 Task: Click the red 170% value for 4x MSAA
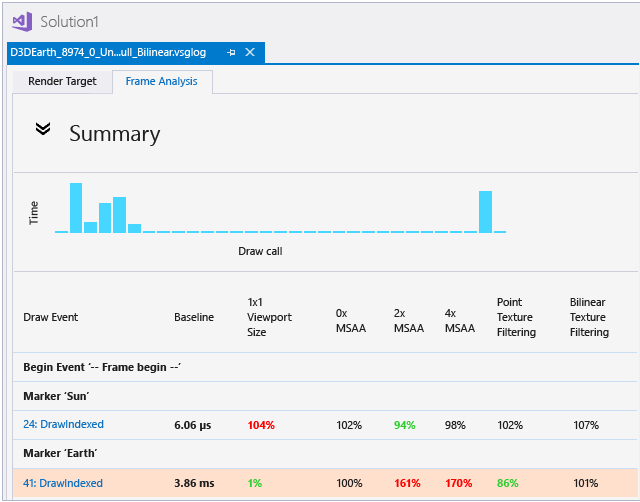click(x=459, y=483)
